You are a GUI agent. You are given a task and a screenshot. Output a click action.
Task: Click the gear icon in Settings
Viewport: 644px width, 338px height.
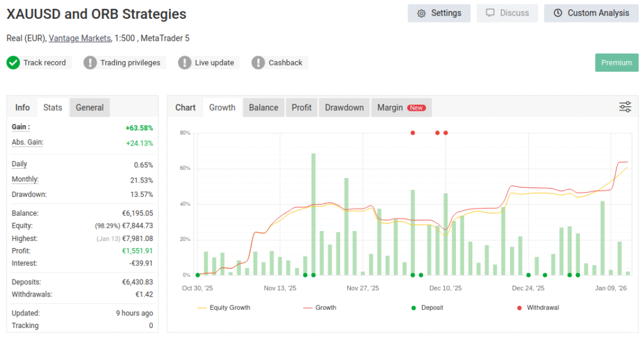[421, 13]
